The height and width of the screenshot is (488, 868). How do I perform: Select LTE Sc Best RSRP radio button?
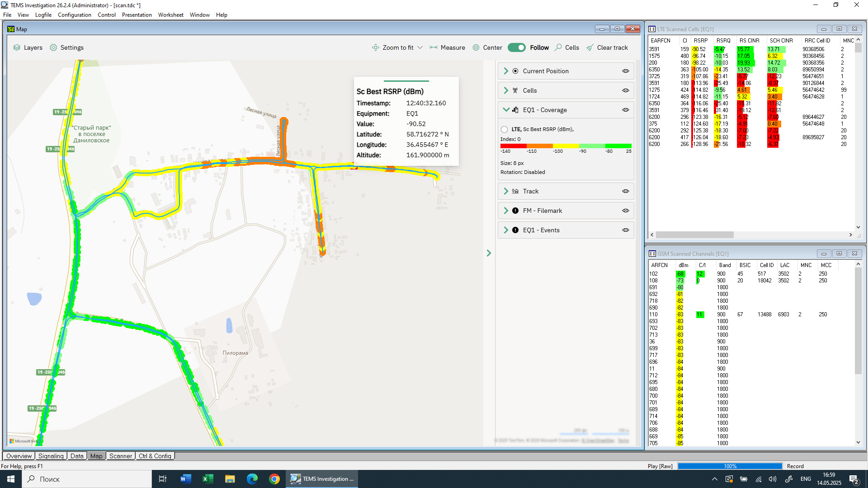point(505,129)
